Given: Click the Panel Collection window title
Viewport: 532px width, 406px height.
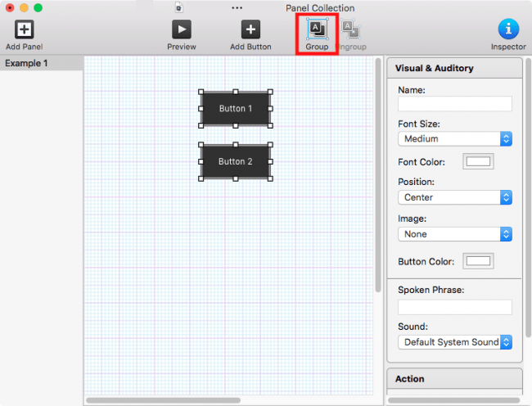Looking at the screenshot, I should [x=320, y=8].
